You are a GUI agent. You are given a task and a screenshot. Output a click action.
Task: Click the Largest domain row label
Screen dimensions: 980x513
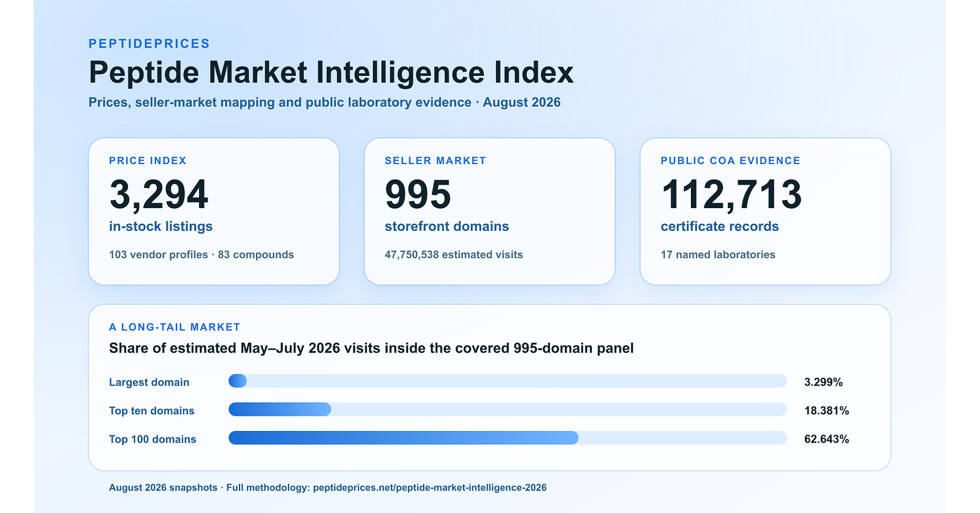click(149, 382)
